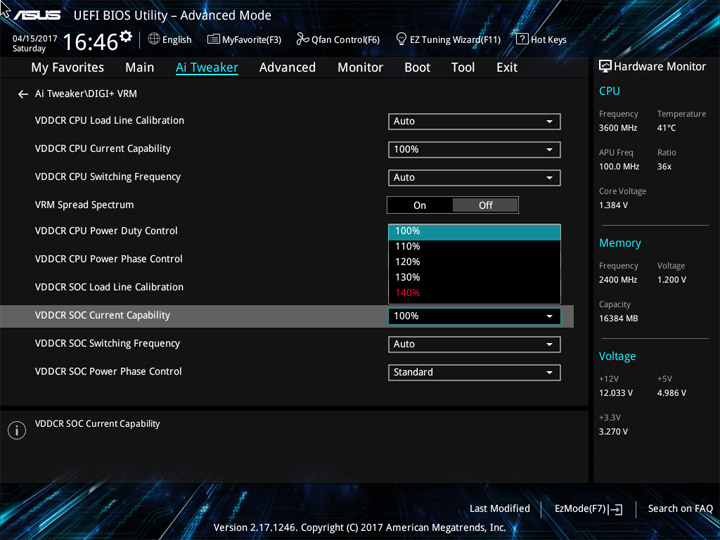
Task: Switch to Monitor tab
Action: pyautogui.click(x=360, y=68)
